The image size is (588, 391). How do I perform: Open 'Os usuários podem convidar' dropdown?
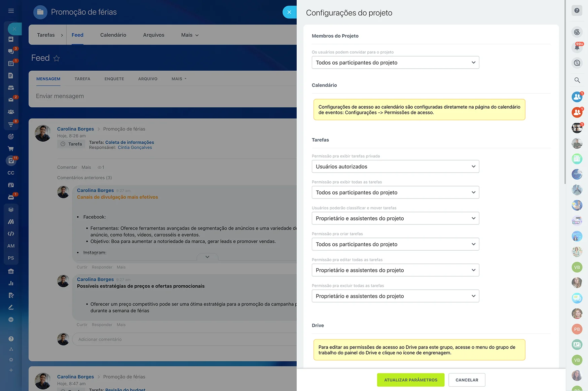pyautogui.click(x=395, y=63)
